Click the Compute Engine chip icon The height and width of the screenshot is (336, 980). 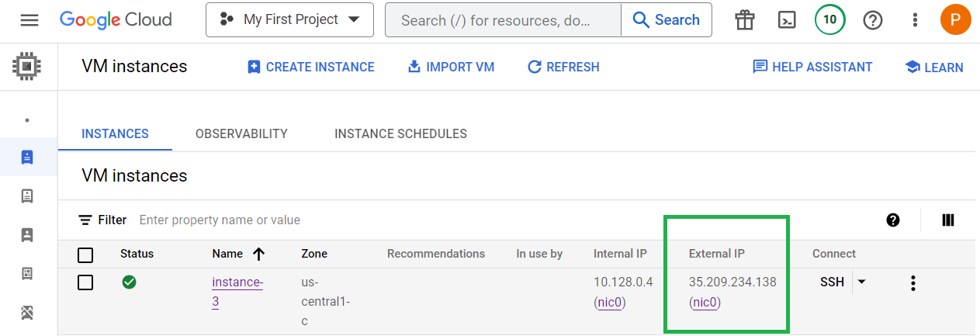pyautogui.click(x=27, y=67)
